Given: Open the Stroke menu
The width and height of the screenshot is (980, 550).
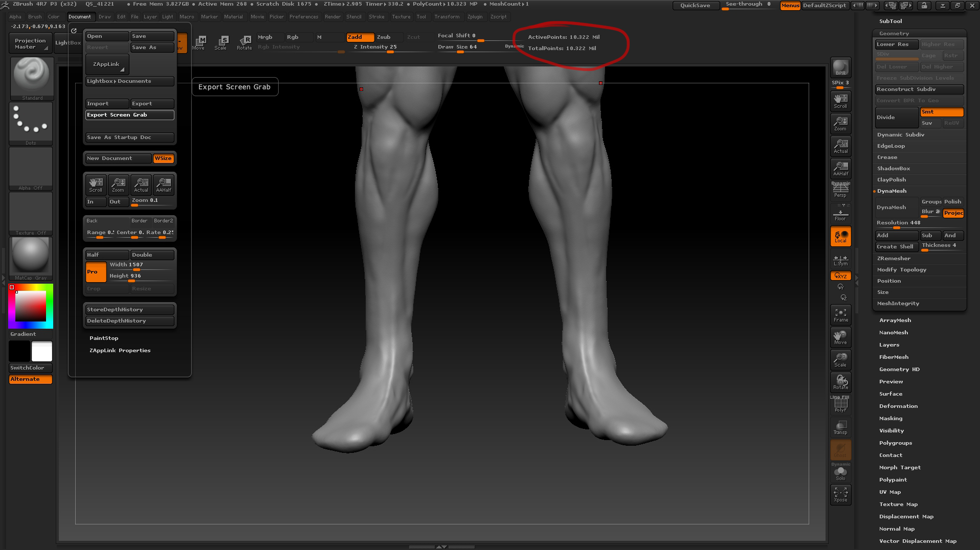Looking at the screenshot, I should click(x=376, y=17).
